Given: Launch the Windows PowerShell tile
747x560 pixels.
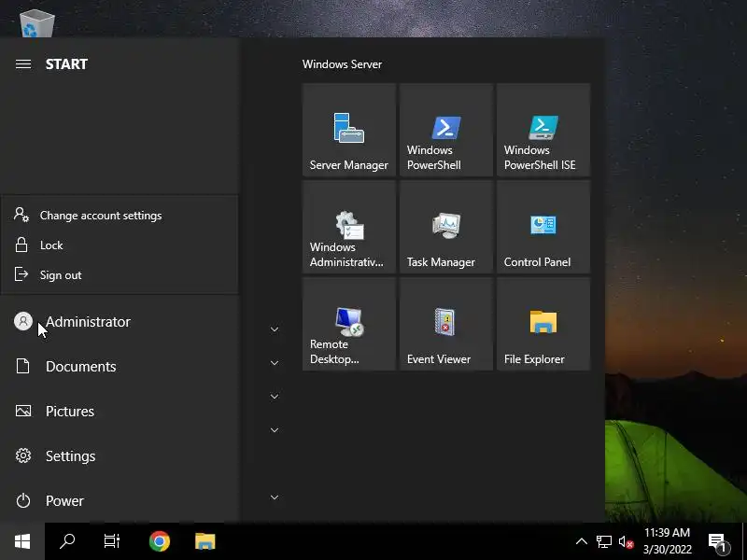Looking at the screenshot, I should click(446, 130).
